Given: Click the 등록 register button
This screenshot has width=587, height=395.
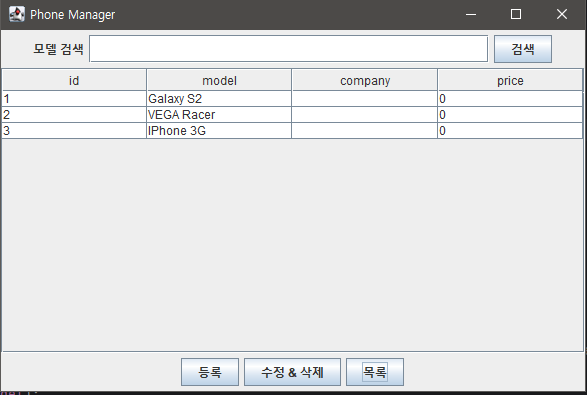Looking at the screenshot, I should pyautogui.click(x=210, y=372).
